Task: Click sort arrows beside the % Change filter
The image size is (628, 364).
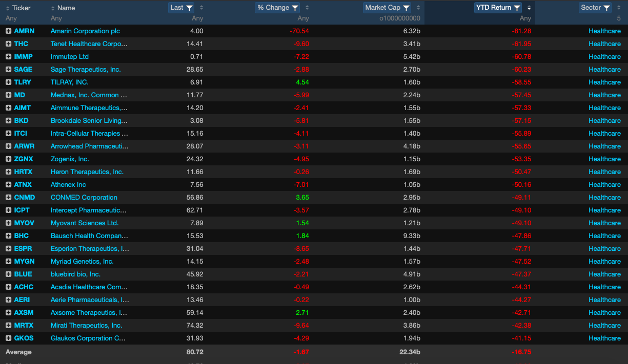Action: click(307, 8)
